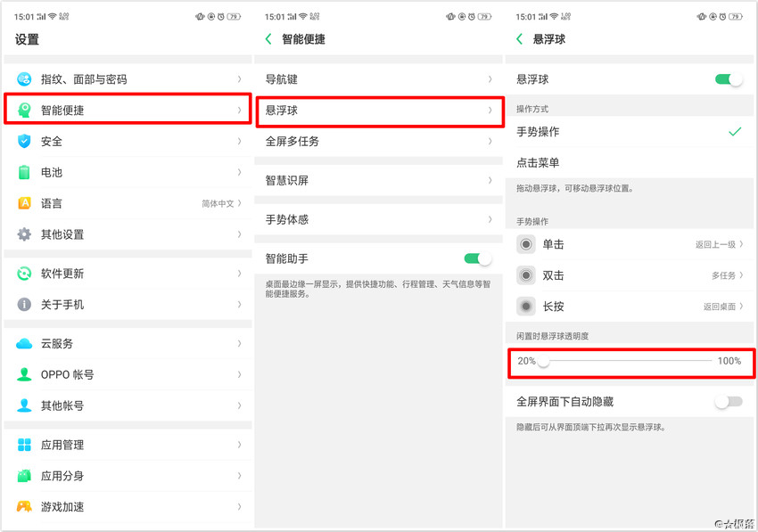Click the 游戏加速 rocket icon
The height and width of the screenshot is (532, 758).
click(25, 506)
